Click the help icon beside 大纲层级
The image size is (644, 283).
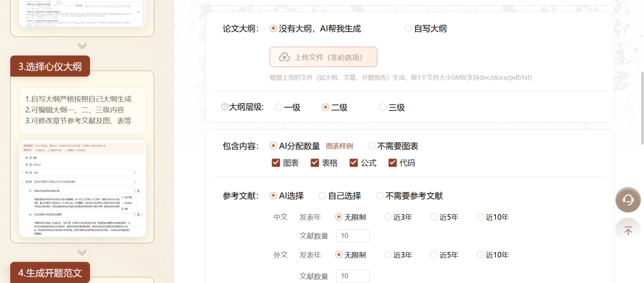pos(224,107)
